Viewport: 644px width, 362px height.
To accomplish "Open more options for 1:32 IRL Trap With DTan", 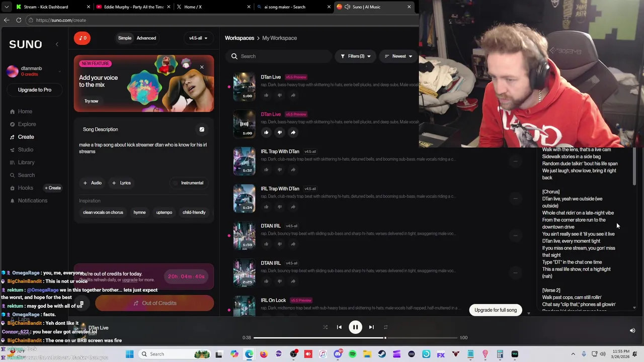I will (515, 161).
